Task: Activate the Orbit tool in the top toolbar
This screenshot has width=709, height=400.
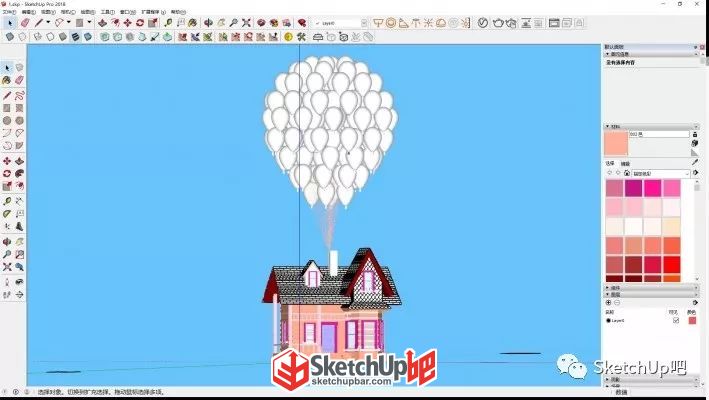Action: click(x=208, y=23)
